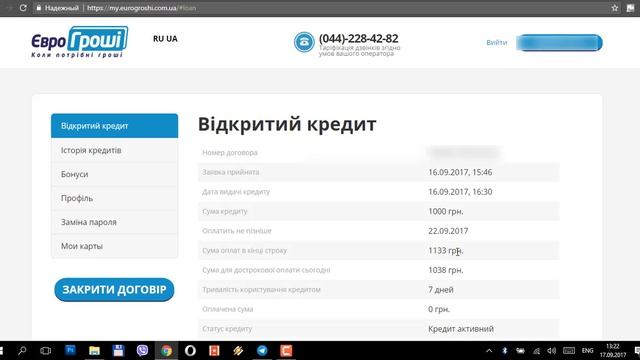Click the 7 дней duration value
The height and width of the screenshot is (360, 640).
pyautogui.click(x=441, y=290)
